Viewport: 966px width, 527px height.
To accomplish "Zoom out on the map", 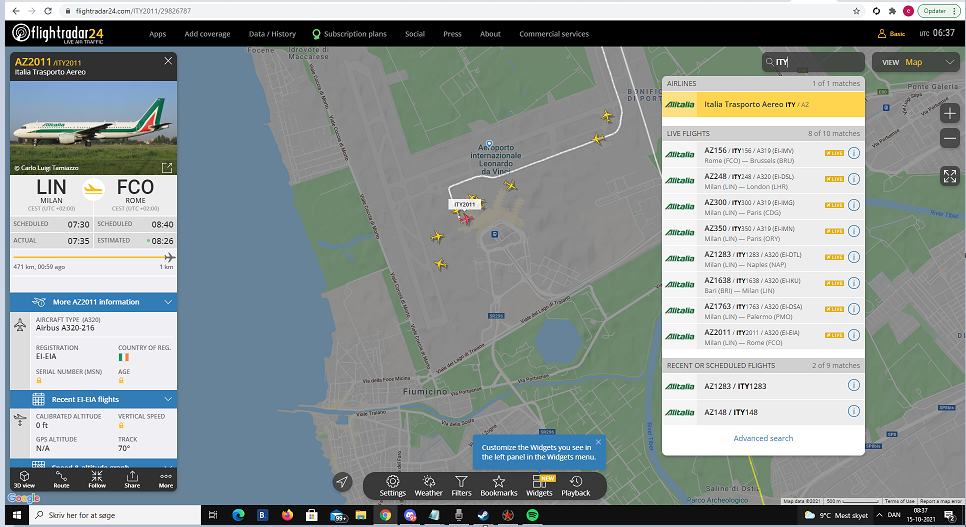I will pos(949,138).
